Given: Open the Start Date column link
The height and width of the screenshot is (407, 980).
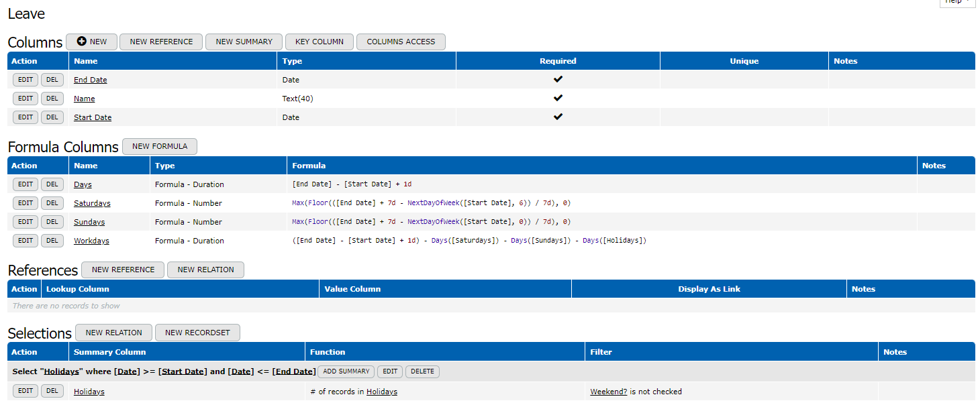Looking at the screenshot, I should point(93,117).
